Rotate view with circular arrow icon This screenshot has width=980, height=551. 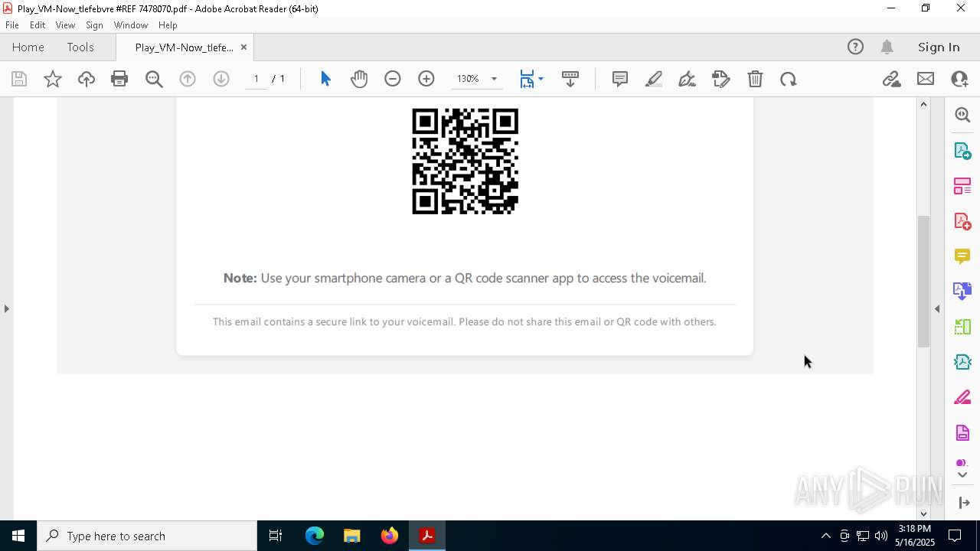click(789, 79)
